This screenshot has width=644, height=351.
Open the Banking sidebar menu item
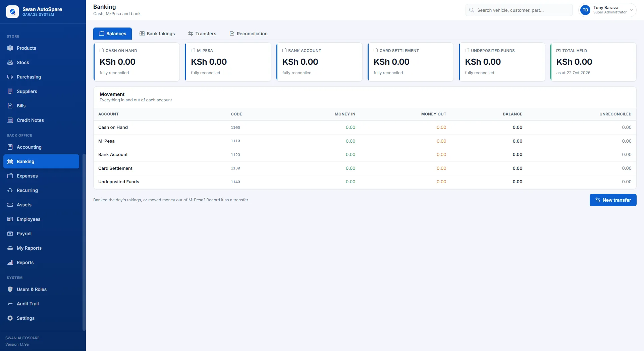pyautogui.click(x=41, y=161)
